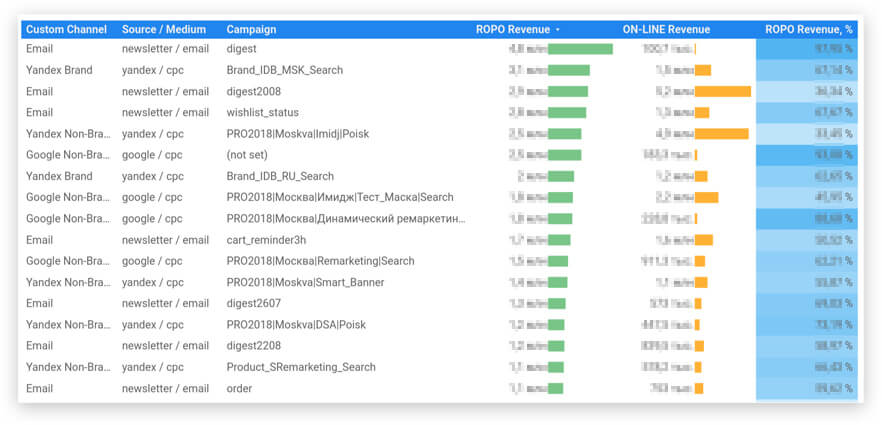This screenshot has height=425, width=882.
Task: Select Email channel in the cart_reminder3h row
Action: tap(39, 240)
